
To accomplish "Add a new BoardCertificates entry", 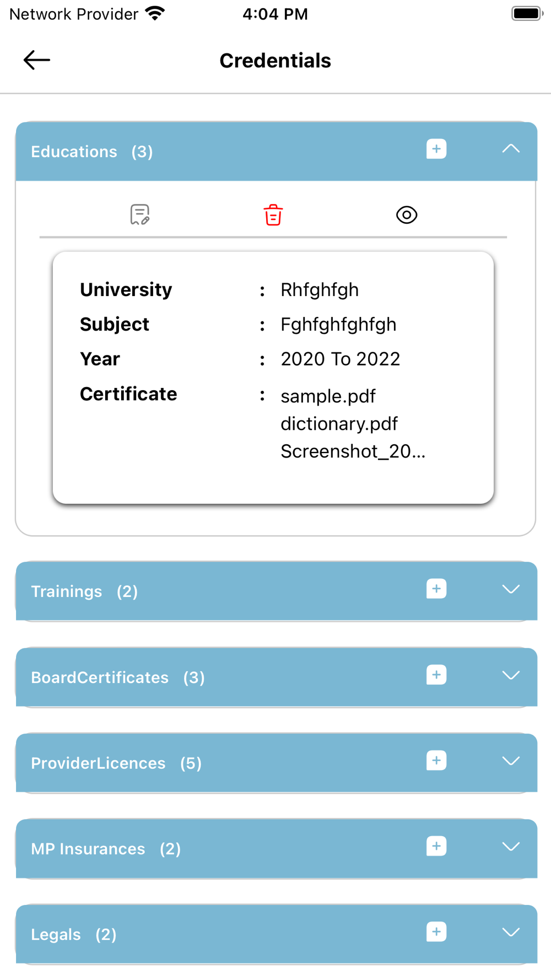I will [436, 675].
